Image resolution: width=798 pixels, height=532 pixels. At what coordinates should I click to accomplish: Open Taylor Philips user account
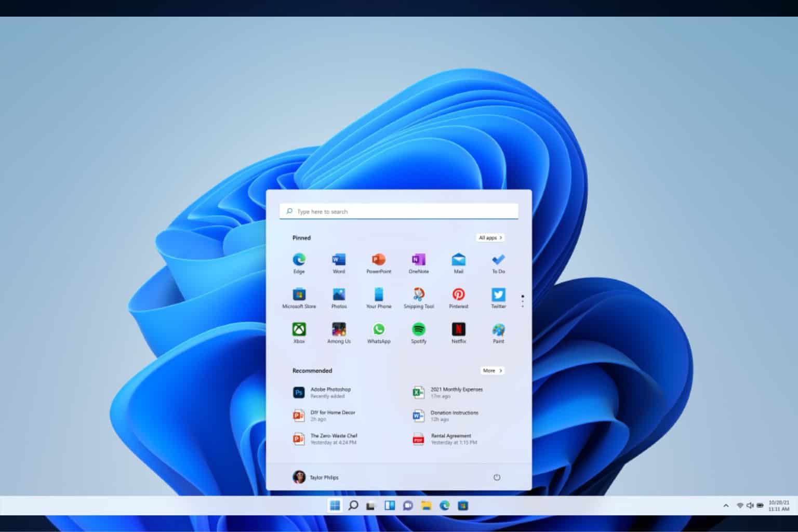coord(315,477)
